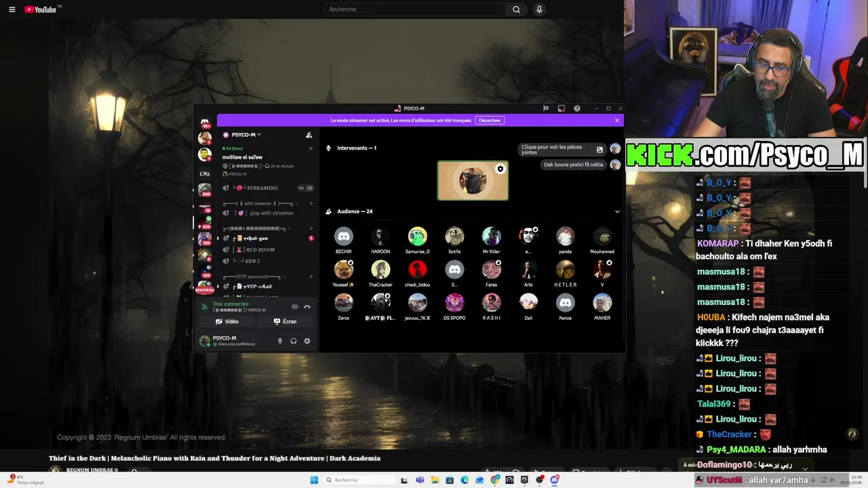Screen dimensions: 868x488
Task: Open TheCracker's username in Kick chat
Action: [x=729, y=434]
